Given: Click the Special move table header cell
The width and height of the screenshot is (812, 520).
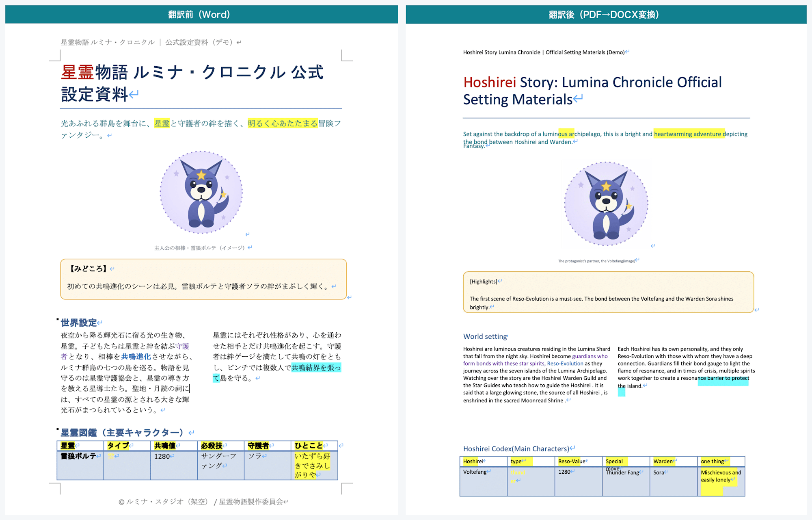Looking at the screenshot, I should click(626, 462).
